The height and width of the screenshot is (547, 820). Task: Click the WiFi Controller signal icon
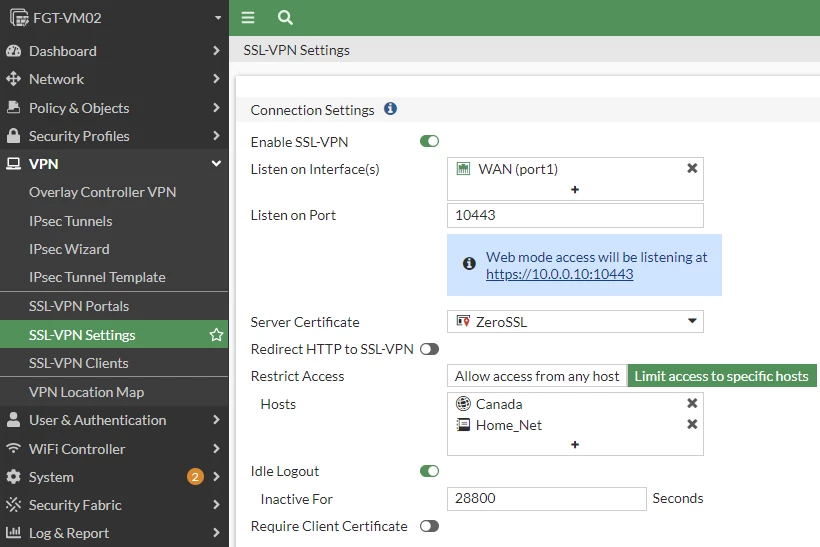(x=14, y=448)
